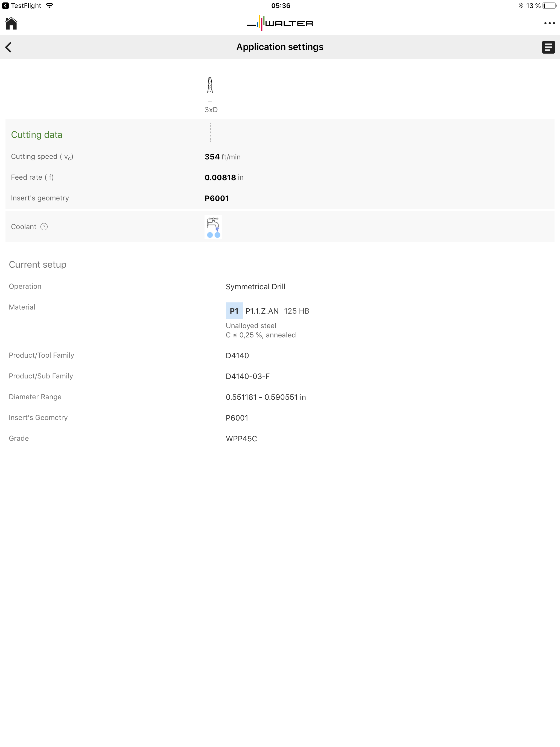The image size is (560, 747).
Task: Tap the D4140-03-F sub family value
Action: click(x=247, y=376)
